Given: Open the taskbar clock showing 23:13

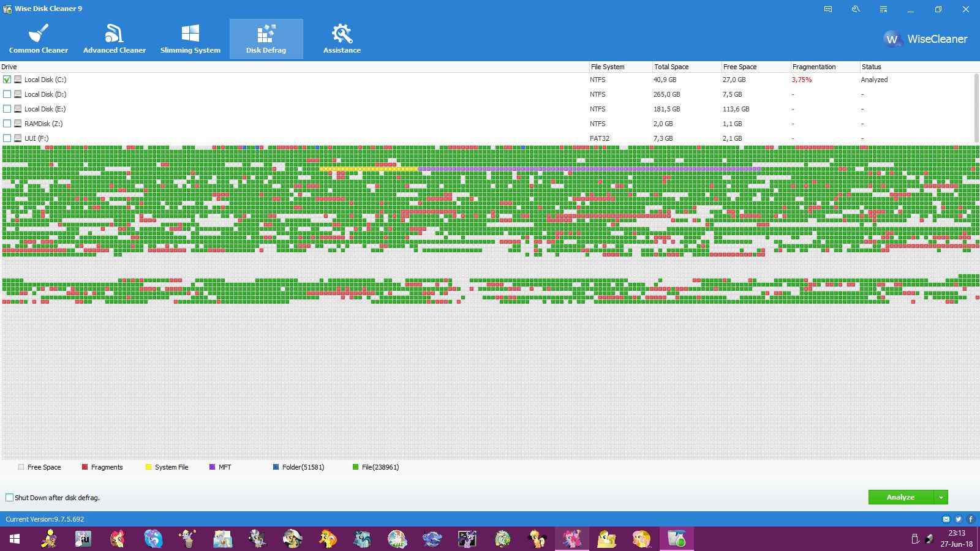Looking at the screenshot, I should 957,539.
